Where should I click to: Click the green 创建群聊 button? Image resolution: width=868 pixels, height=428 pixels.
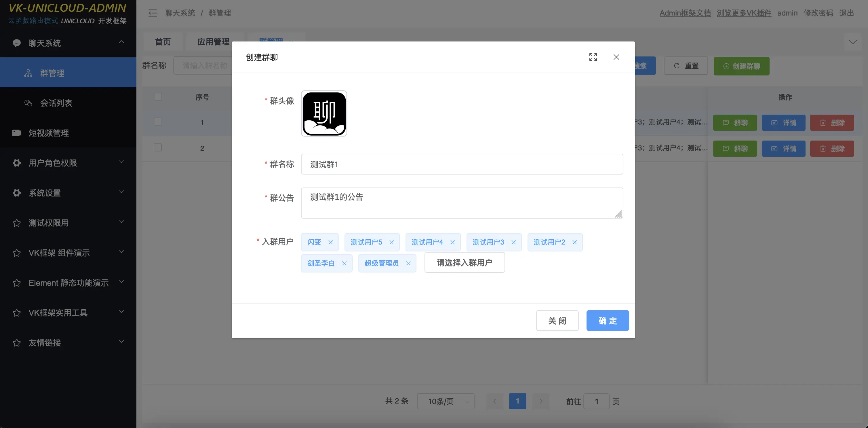[741, 66]
